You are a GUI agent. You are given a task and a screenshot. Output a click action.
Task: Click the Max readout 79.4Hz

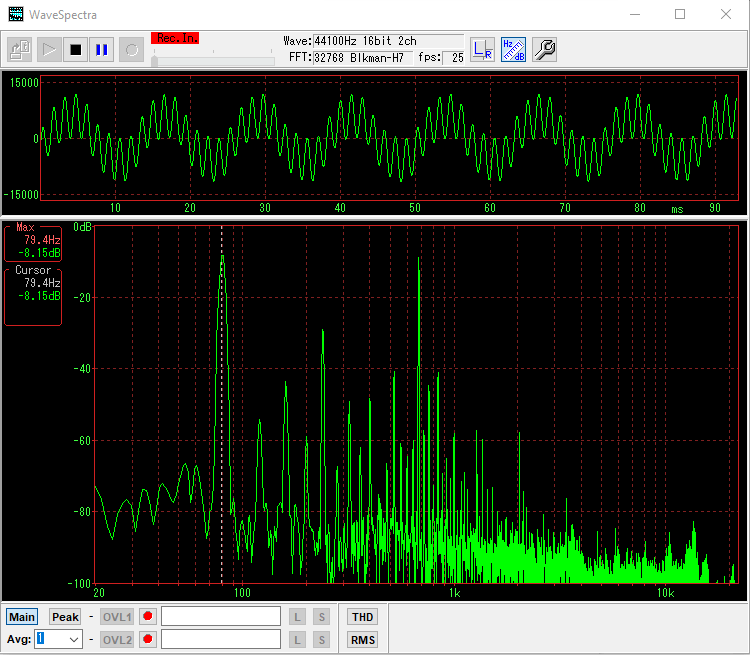42,240
